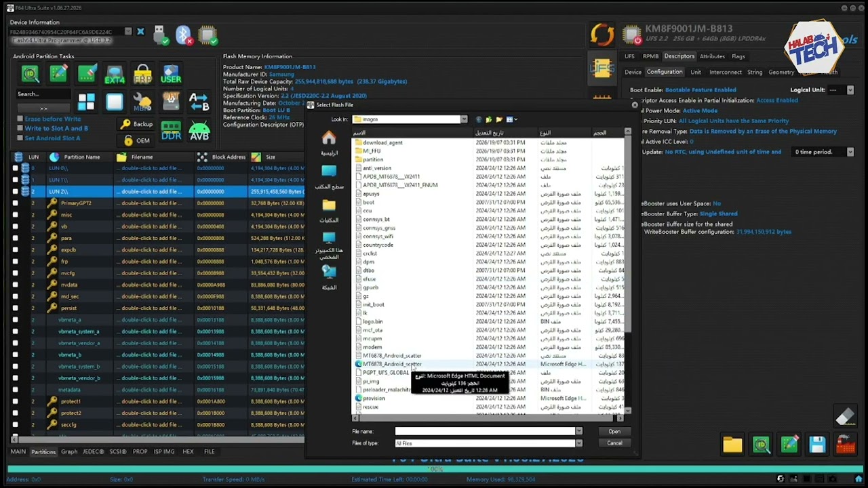This screenshot has height=488, width=868.
Task: Click the A/B slot swap icon
Action: click(x=199, y=102)
